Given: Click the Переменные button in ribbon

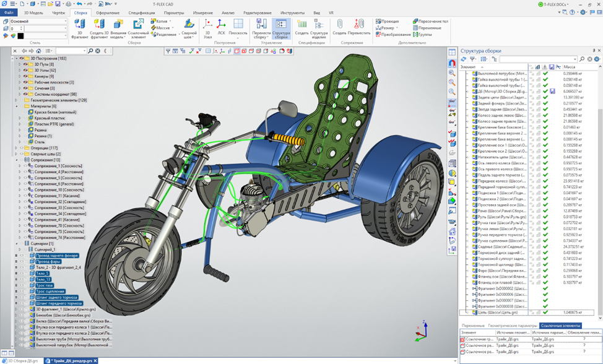Looking at the screenshot, I should pos(429,28).
